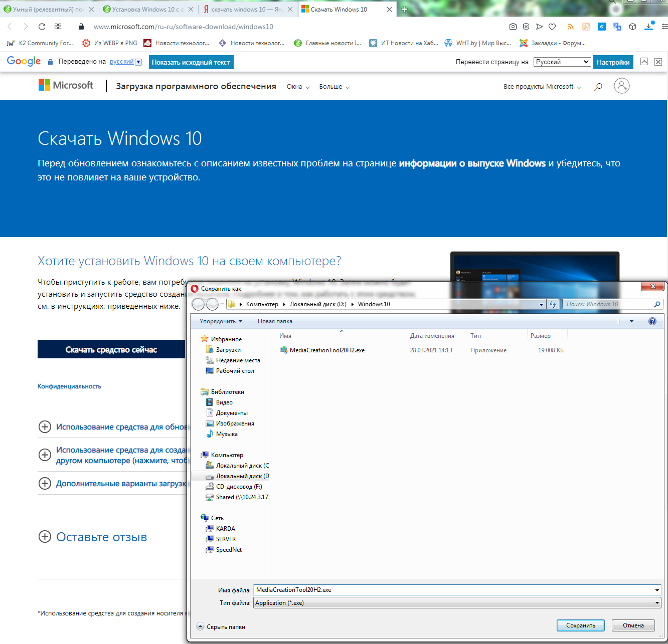Image resolution: width=668 pixels, height=644 pixels.
Task: Click the refresh icon beside the path bar
Action: 553,304
